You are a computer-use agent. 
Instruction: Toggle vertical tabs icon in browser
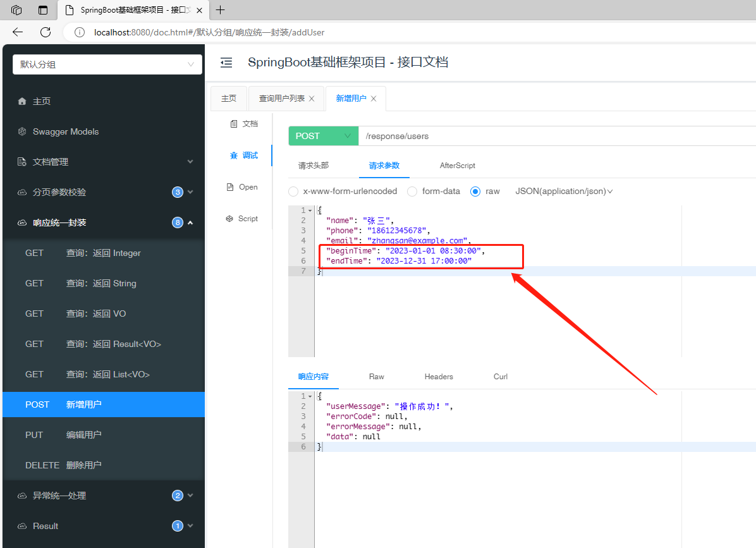point(43,9)
